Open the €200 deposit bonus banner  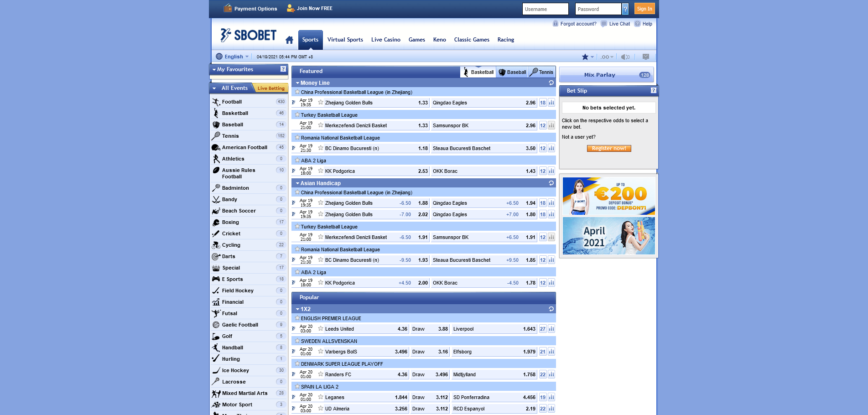(609, 196)
